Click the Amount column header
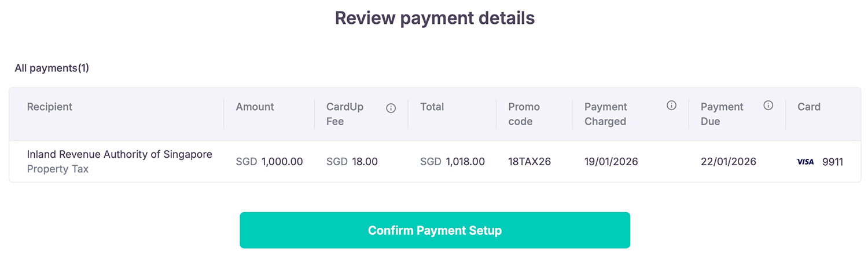 (255, 107)
